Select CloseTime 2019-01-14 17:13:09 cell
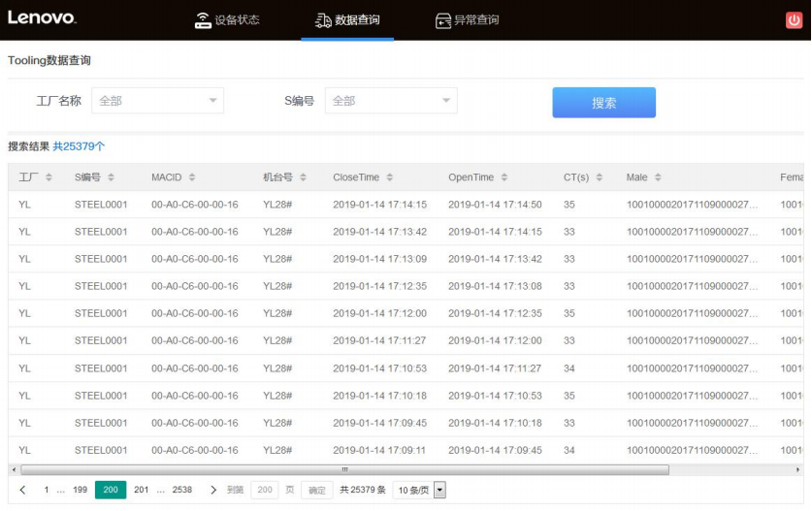The width and height of the screenshot is (812, 511). 379,259
